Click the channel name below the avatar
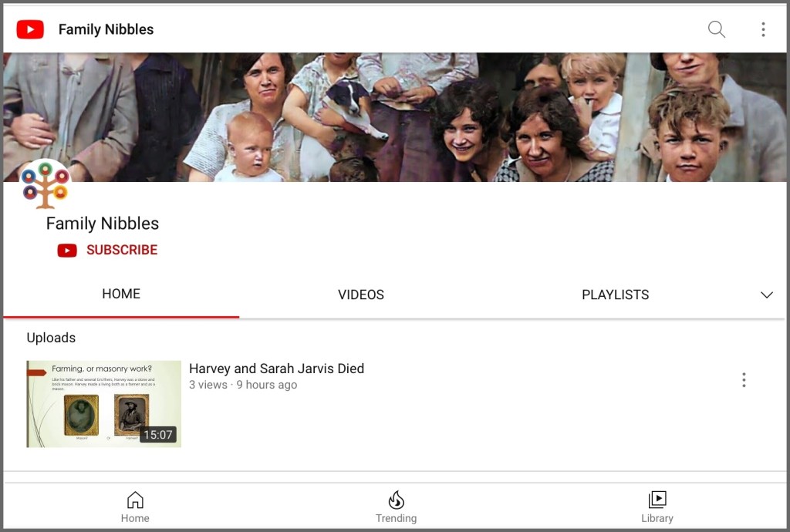The width and height of the screenshot is (790, 532). [102, 224]
